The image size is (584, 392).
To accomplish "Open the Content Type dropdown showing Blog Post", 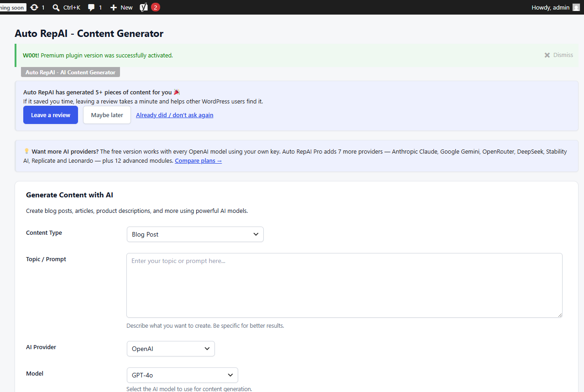I will pos(195,234).
